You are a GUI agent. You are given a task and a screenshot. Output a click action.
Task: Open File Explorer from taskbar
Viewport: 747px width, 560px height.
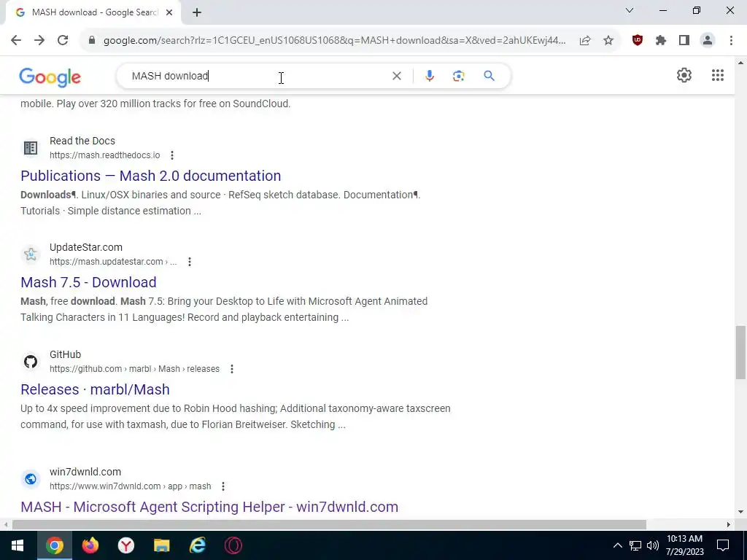tap(161, 545)
